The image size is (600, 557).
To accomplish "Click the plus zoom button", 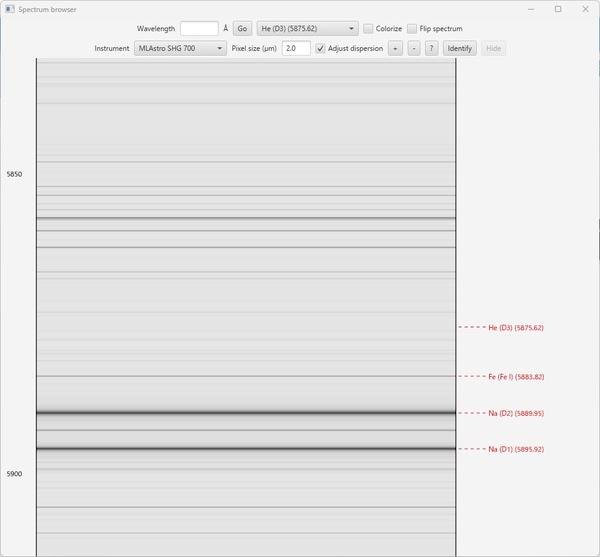I will tap(395, 49).
